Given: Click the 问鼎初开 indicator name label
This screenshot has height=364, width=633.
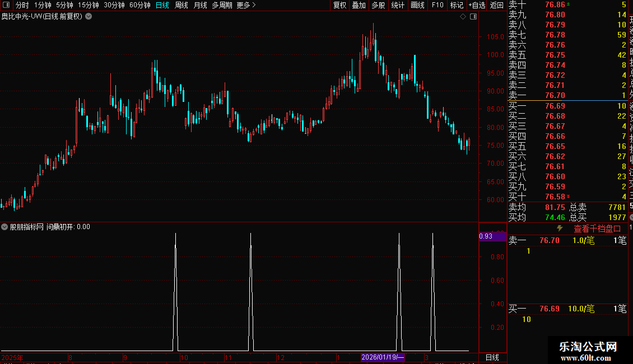Looking at the screenshot, I should (x=60, y=227).
